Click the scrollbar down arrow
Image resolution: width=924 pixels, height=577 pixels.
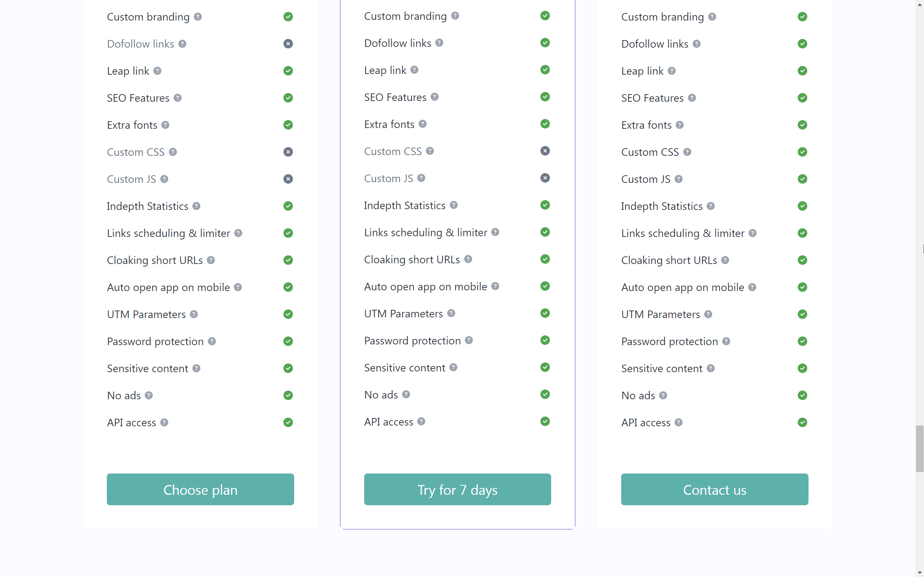tap(919, 573)
